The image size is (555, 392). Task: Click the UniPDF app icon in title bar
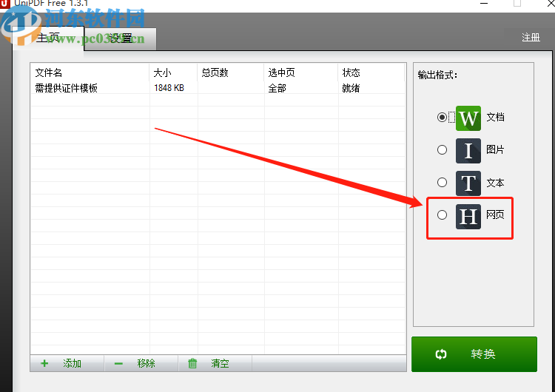[5, 3]
